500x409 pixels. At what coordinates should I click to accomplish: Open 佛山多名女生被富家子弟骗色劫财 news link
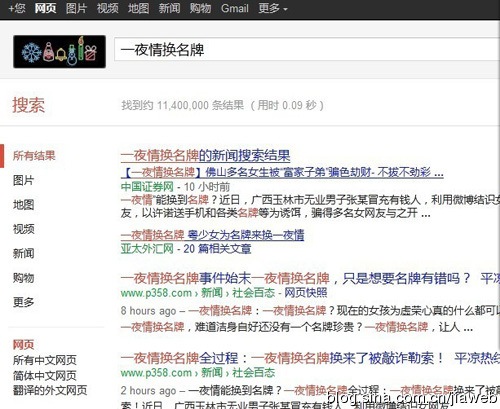282,172
